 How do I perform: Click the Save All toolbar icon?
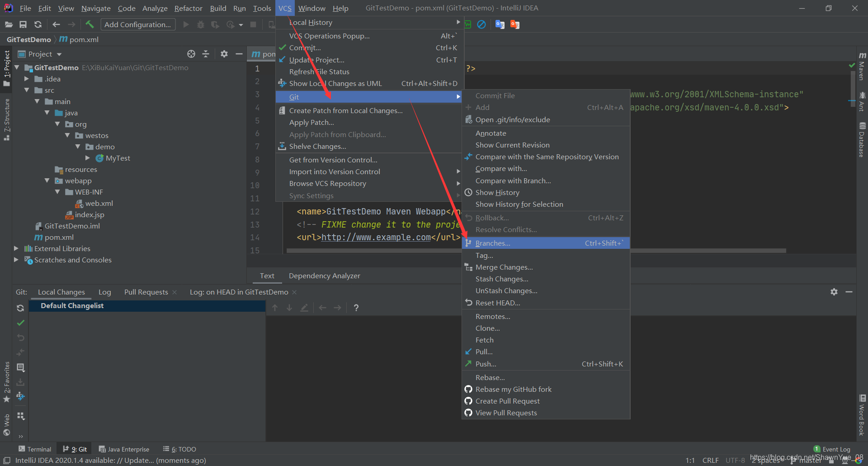point(23,24)
